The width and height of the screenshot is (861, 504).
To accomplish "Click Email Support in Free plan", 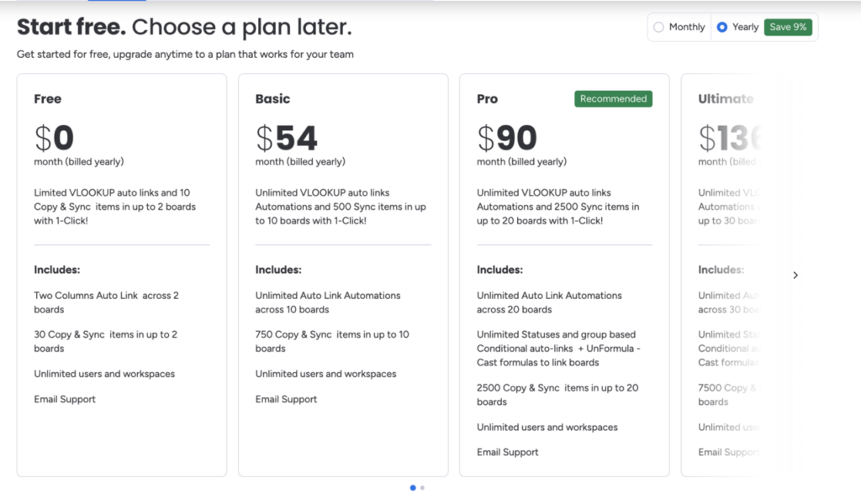I will [65, 399].
